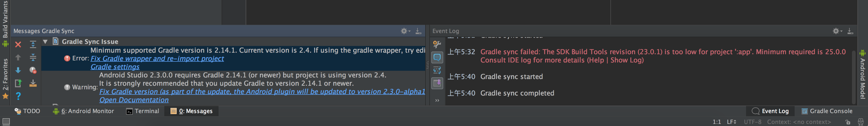Switch to the Terminal tab
Screen dimensions: 868x126
tap(143, 111)
